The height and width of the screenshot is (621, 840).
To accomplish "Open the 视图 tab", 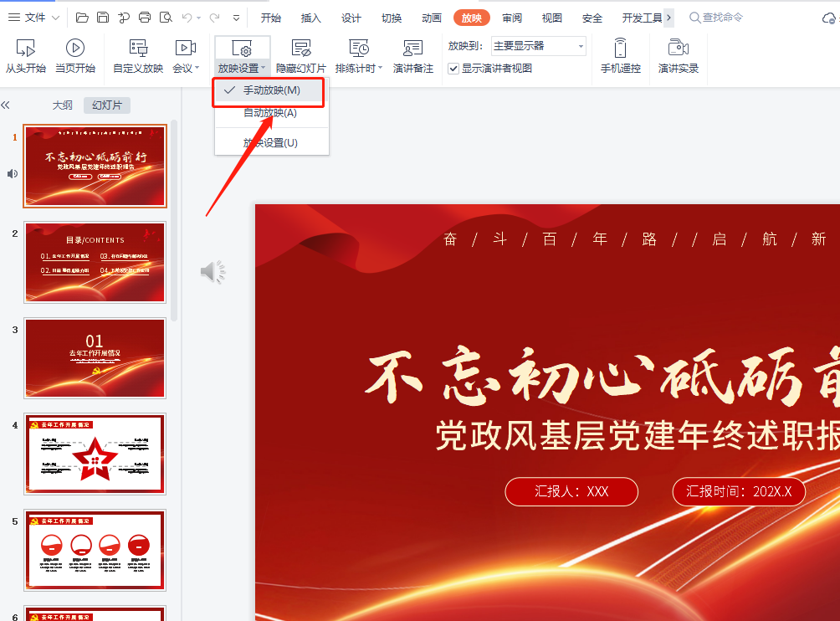I will point(552,18).
